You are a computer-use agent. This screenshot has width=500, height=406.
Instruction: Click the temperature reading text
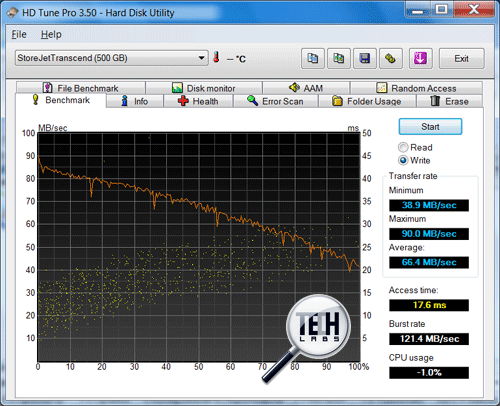pyautogui.click(x=236, y=59)
